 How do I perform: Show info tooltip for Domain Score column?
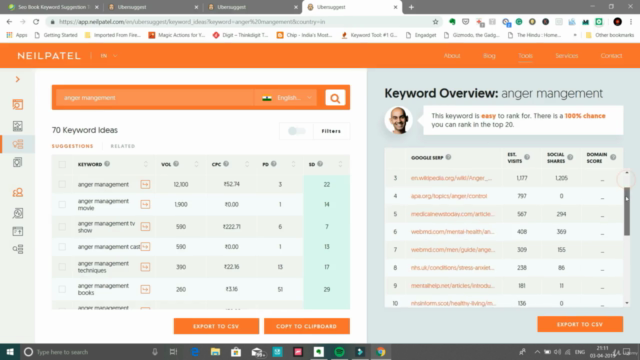pyautogui.click(x=613, y=157)
